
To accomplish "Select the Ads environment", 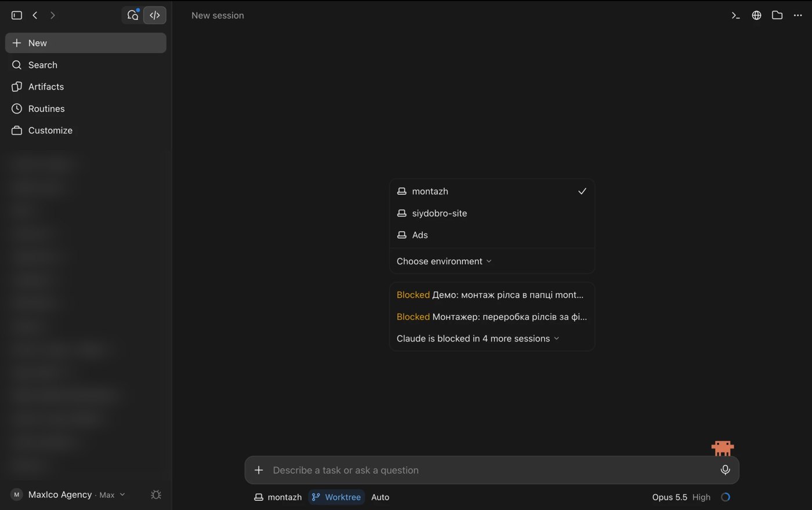I will [492, 235].
